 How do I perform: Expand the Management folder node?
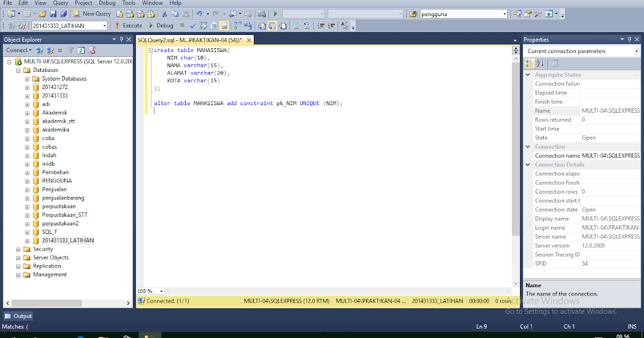point(18,275)
